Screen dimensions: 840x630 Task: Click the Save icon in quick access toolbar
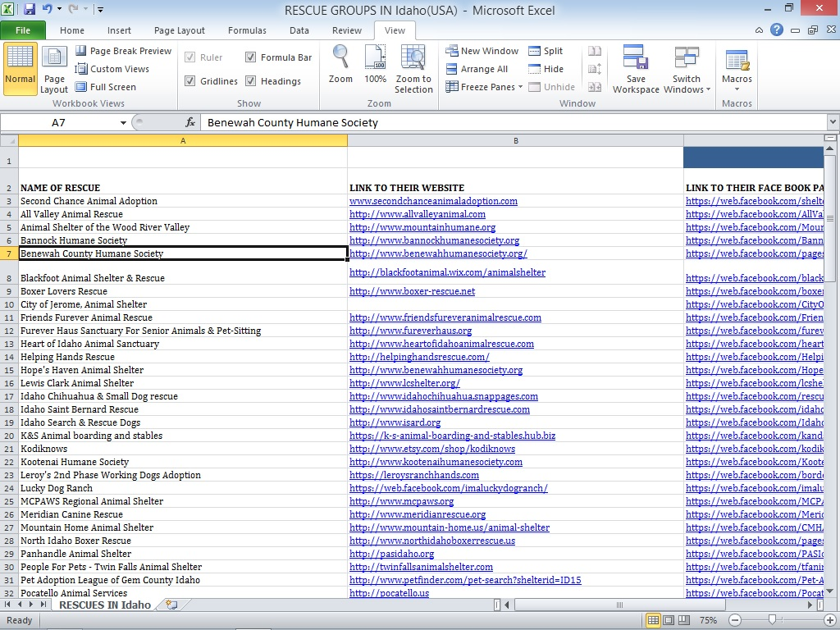pos(29,9)
